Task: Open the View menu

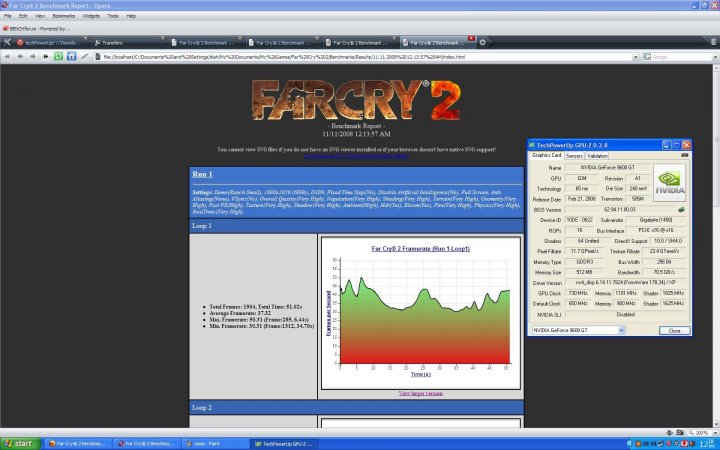Action: pyautogui.click(x=40, y=16)
